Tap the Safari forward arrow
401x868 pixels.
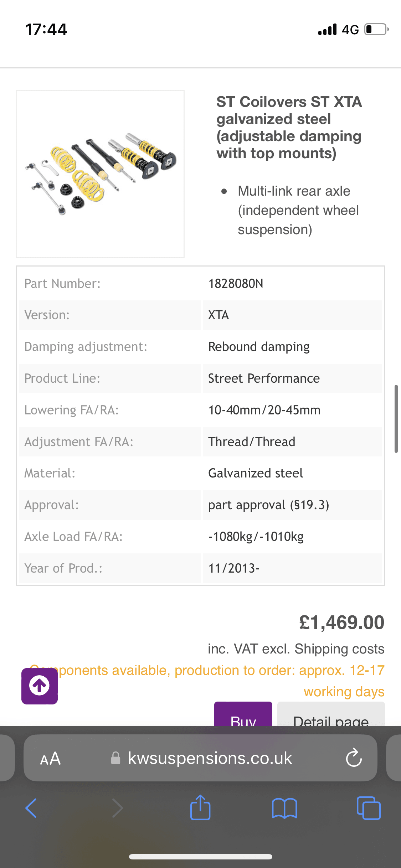click(x=117, y=808)
